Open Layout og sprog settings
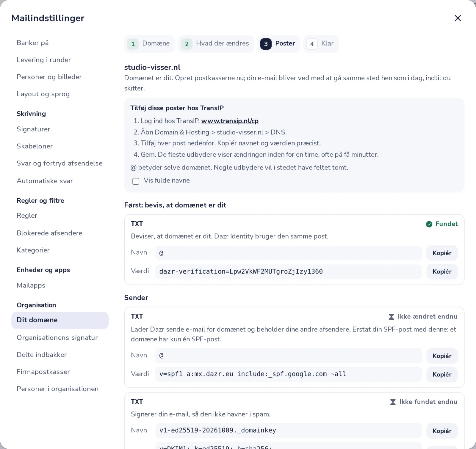Screen dimensions: 476x449 click(x=60, y=94)
